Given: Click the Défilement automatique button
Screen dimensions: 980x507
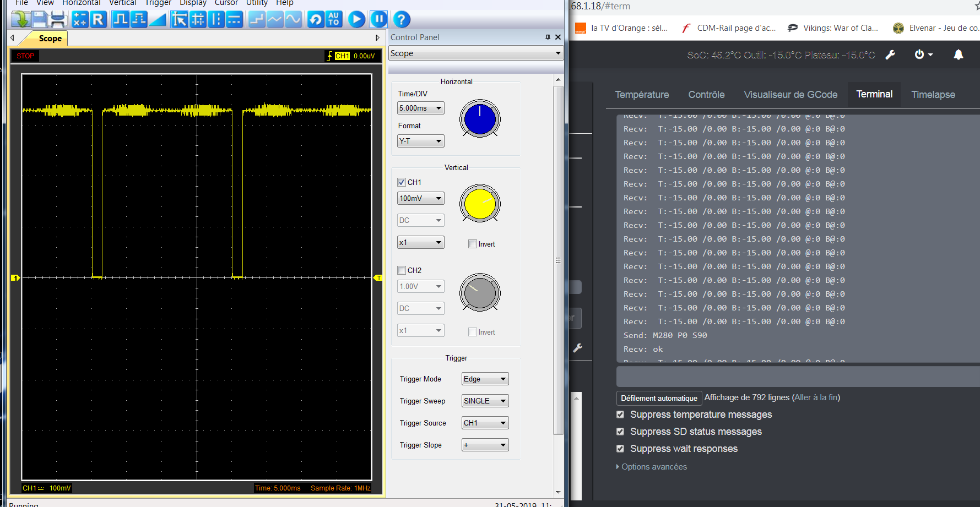Looking at the screenshot, I should coord(659,398).
